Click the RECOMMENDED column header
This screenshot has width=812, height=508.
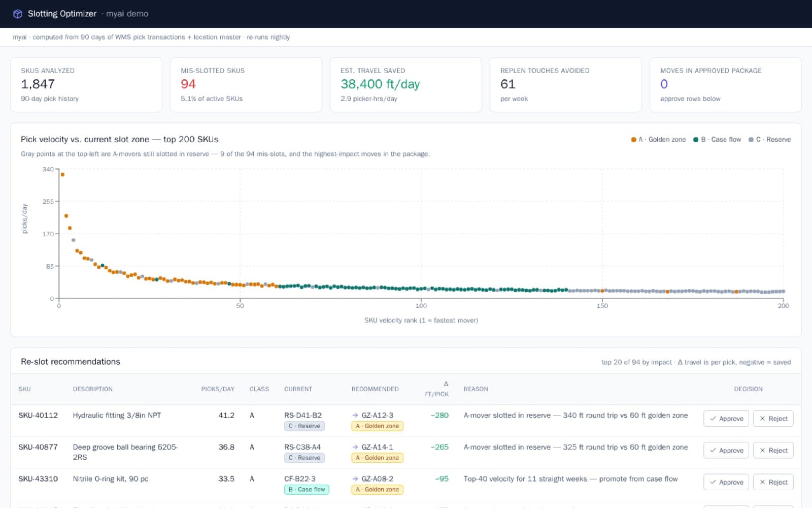tap(375, 389)
